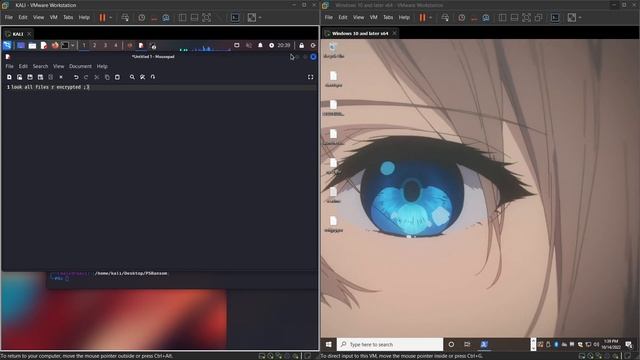Open terminal emulator from the Kali panel

65,45
